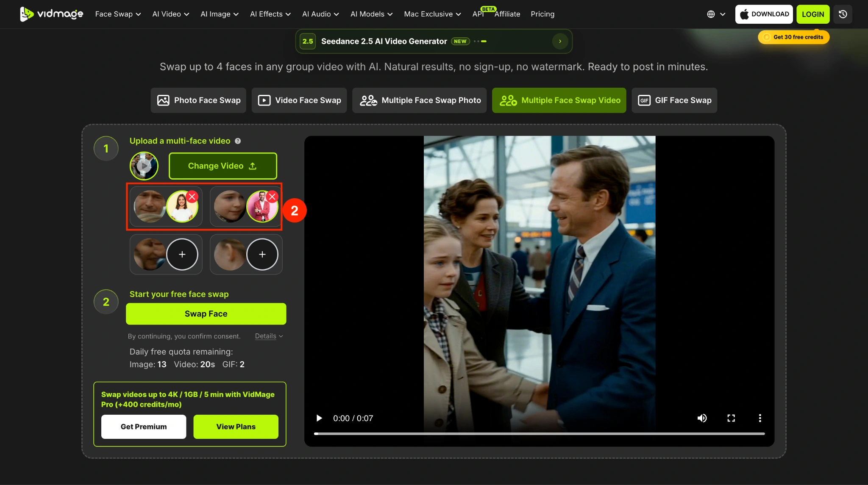Go to Pricing page
The width and height of the screenshot is (868, 485).
[542, 14]
